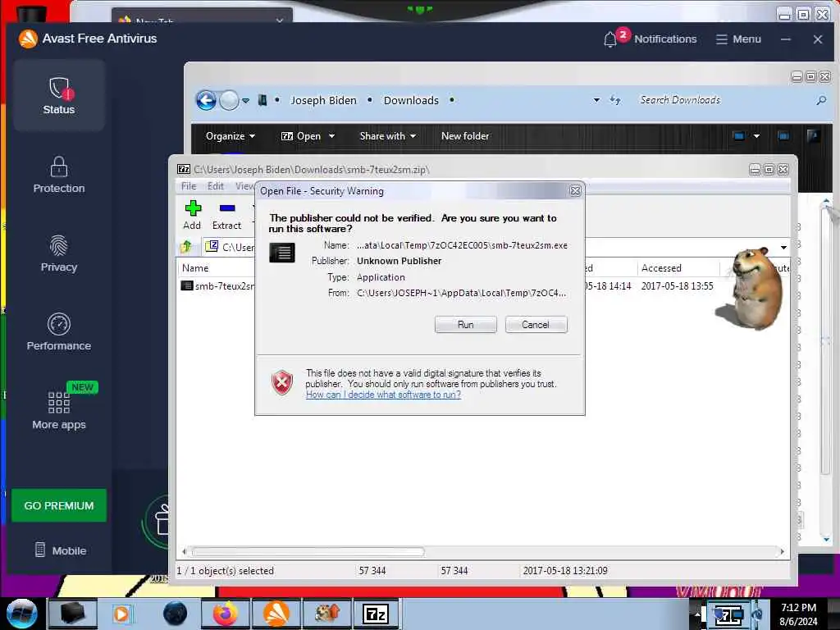Click Back arrow in Explorer window
840x630 pixels.
click(x=206, y=100)
